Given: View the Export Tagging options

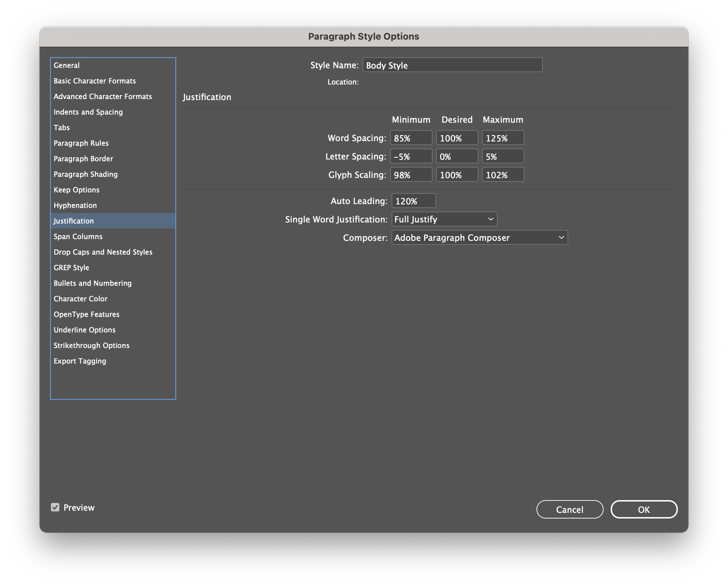Looking at the screenshot, I should pyautogui.click(x=80, y=361).
